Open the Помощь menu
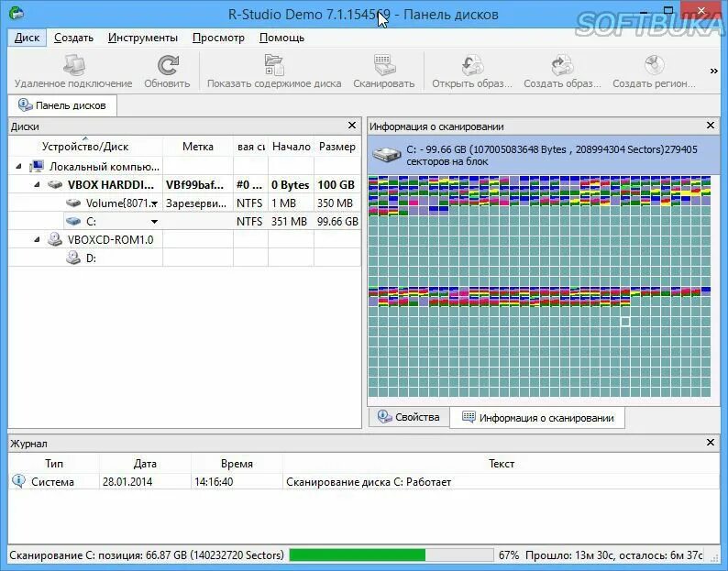 pyautogui.click(x=281, y=38)
